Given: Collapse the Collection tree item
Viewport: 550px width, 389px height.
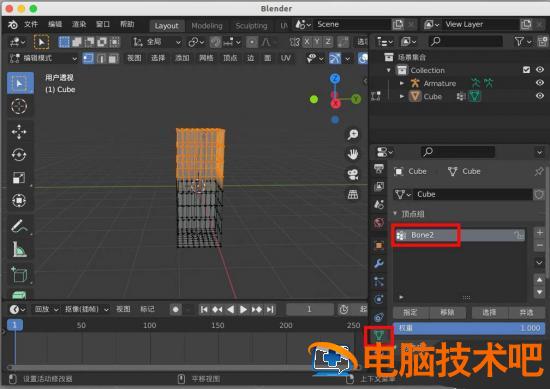Looking at the screenshot, I should tap(389, 70).
